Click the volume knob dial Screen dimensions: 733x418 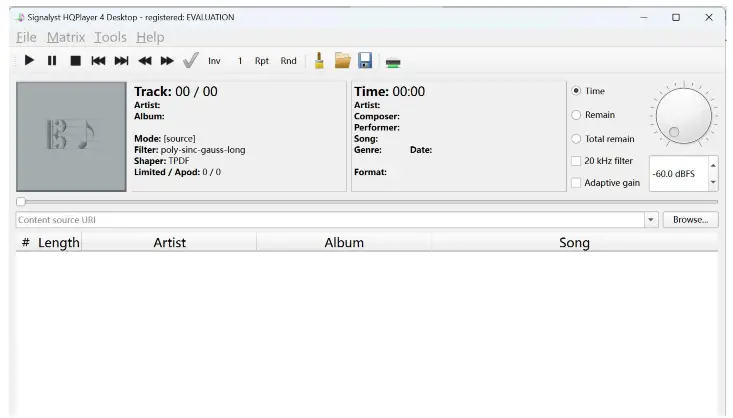click(683, 115)
